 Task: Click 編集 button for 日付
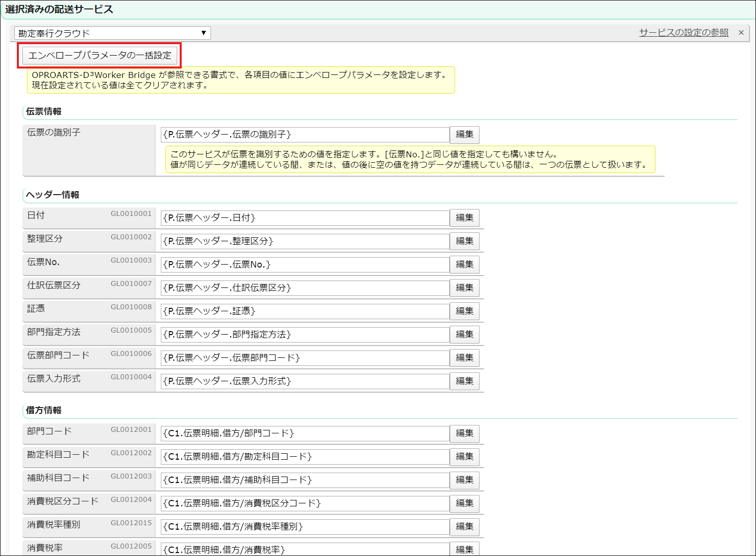coord(464,218)
